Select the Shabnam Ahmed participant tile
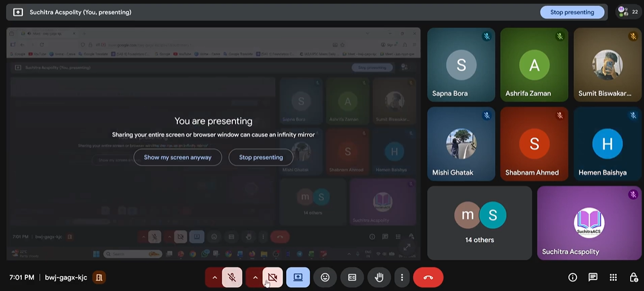The width and height of the screenshot is (644, 291). (x=534, y=144)
